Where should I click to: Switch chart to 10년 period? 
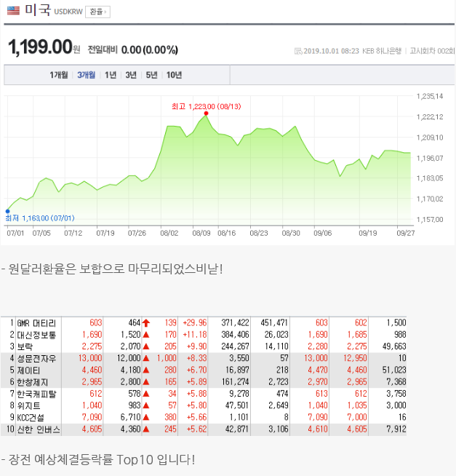(x=174, y=75)
